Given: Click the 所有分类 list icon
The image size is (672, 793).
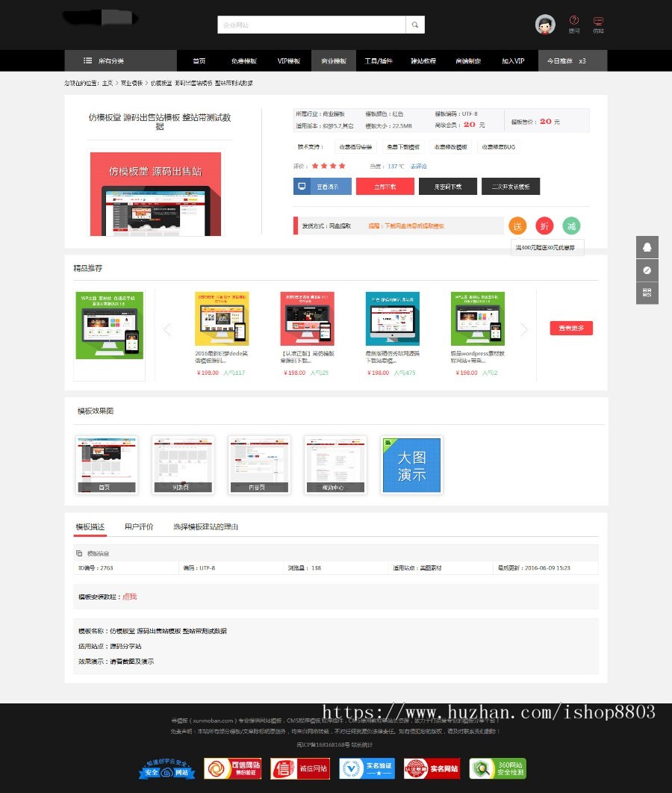Looking at the screenshot, I should 87,60.
